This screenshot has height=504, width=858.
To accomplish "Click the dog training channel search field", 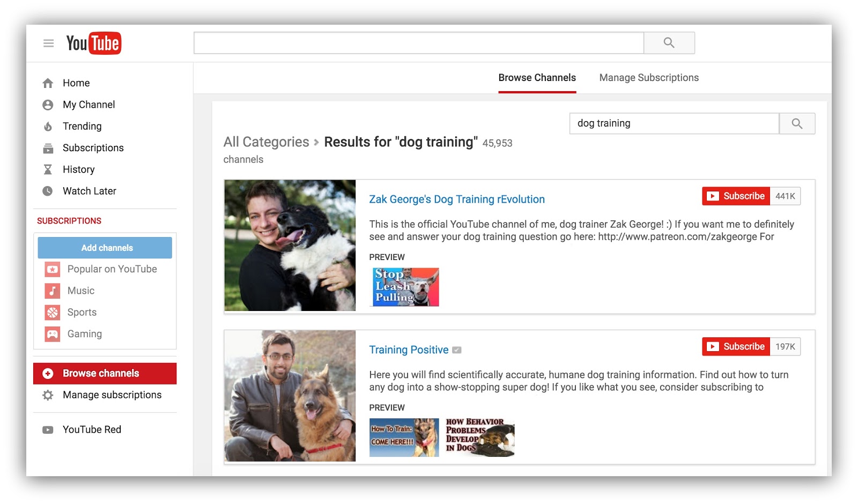I will (x=674, y=123).
